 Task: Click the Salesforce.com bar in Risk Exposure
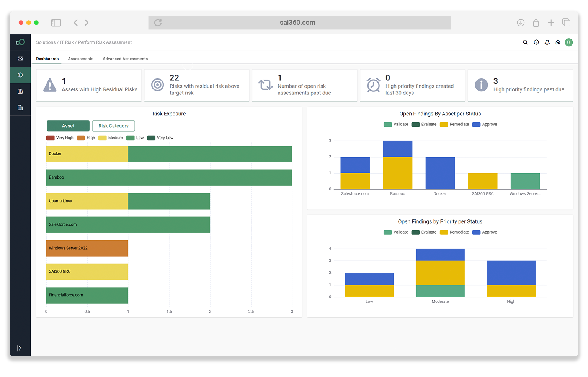click(x=128, y=225)
